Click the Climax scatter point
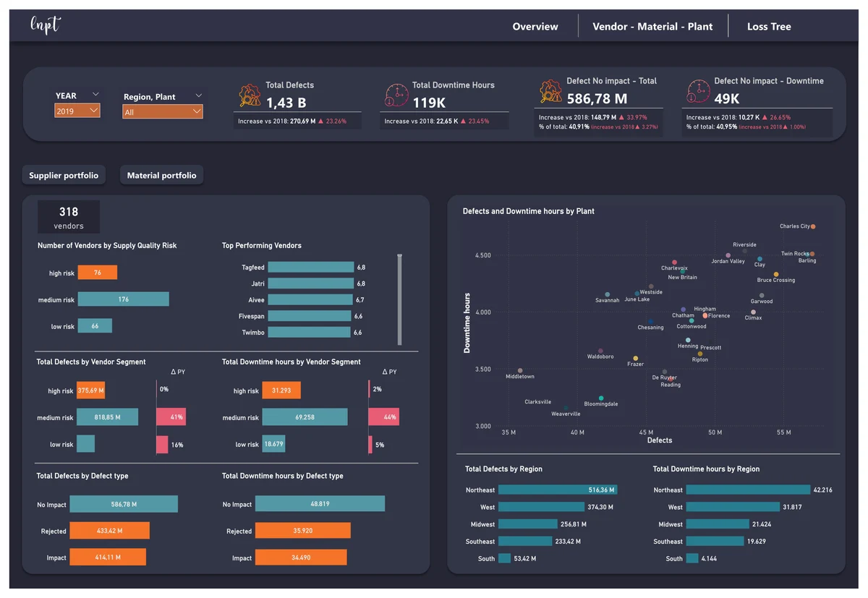 pos(753,312)
